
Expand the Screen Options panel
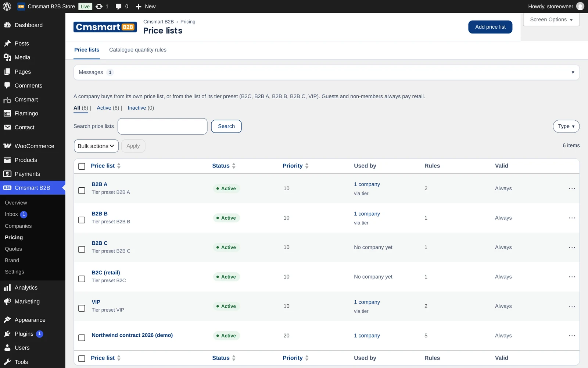click(x=551, y=20)
